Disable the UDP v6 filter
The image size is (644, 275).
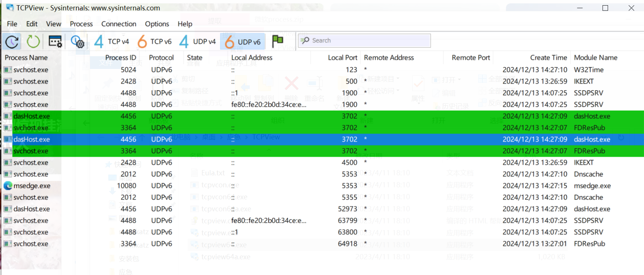[x=243, y=42]
